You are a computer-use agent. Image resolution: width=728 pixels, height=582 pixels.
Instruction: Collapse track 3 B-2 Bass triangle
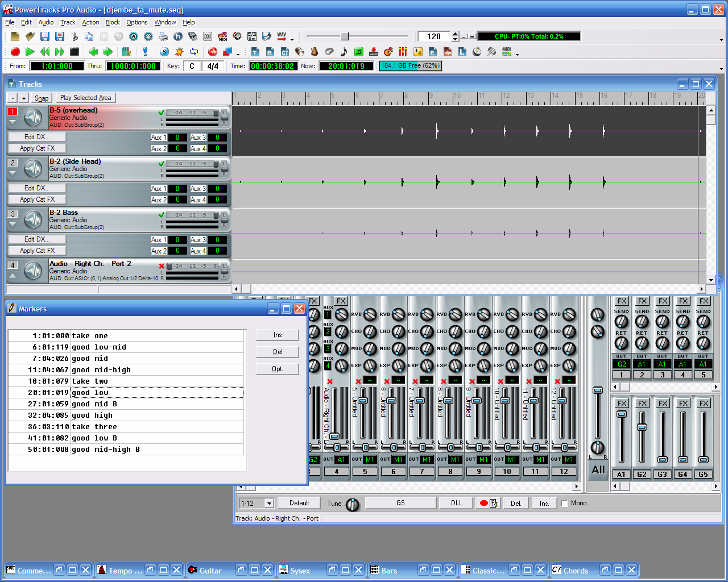pyautogui.click(x=13, y=225)
